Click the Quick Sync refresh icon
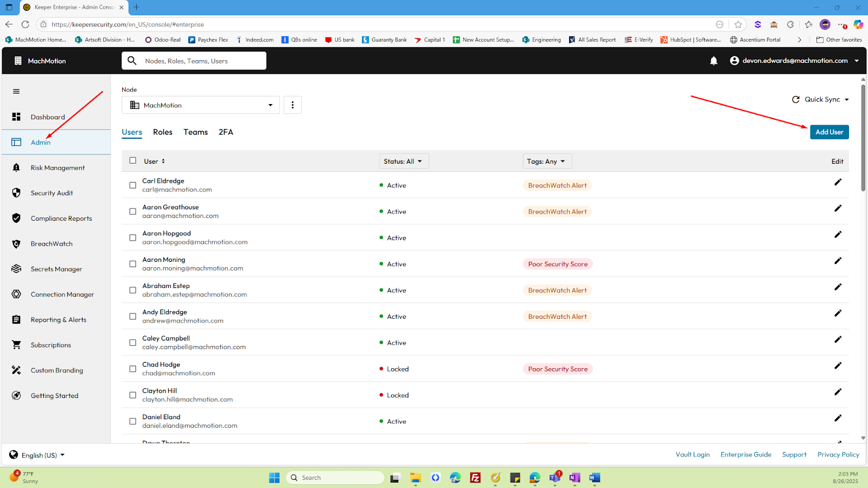 (796, 100)
